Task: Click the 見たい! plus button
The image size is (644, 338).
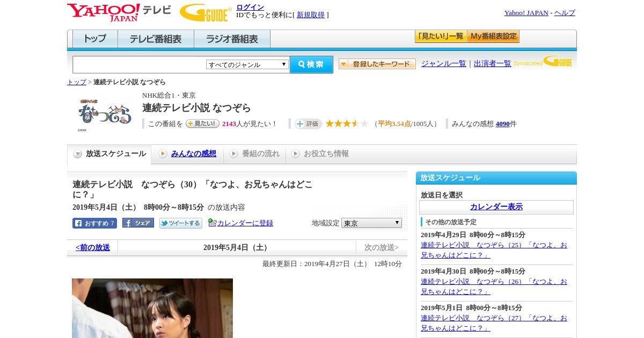Action: pyautogui.click(x=202, y=123)
